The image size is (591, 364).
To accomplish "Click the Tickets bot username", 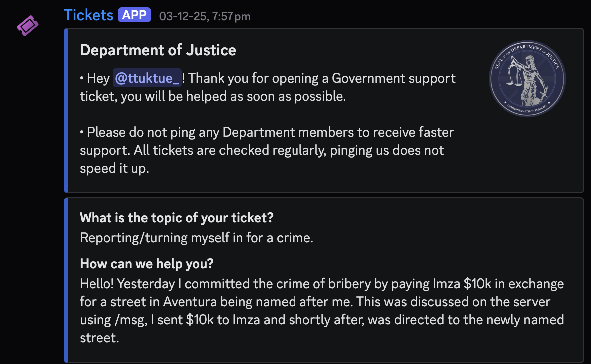I will click(88, 15).
